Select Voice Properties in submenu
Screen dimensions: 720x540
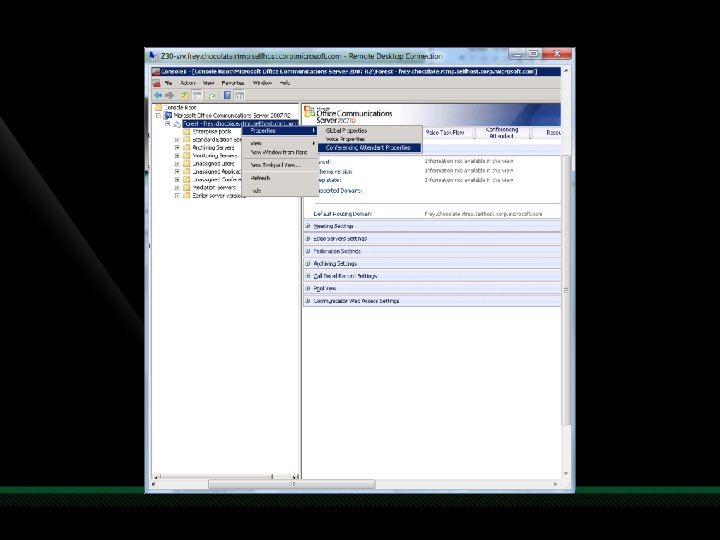[x=370, y=139]
